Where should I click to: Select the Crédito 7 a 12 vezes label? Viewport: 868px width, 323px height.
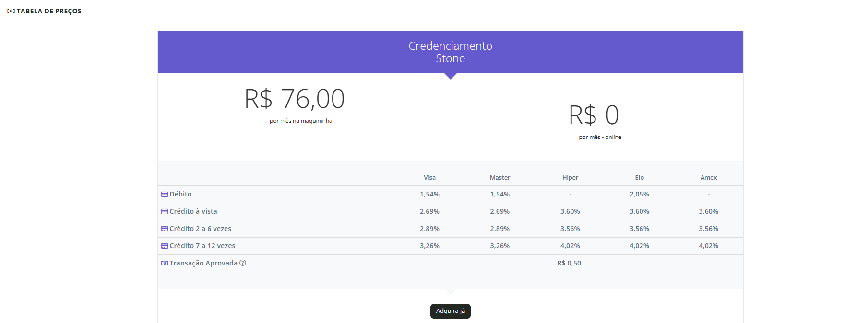(x=202, y=246)
